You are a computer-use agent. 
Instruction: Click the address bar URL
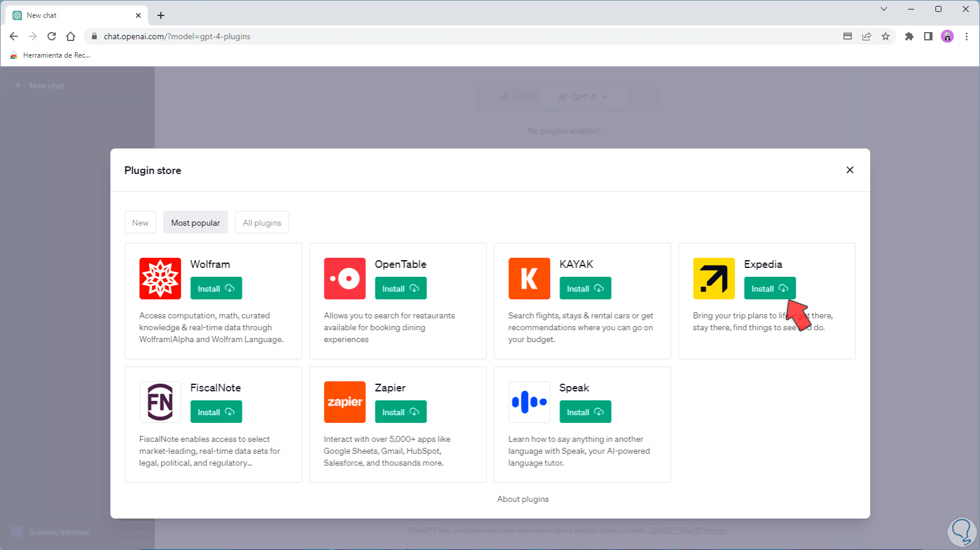click(177, 36)
